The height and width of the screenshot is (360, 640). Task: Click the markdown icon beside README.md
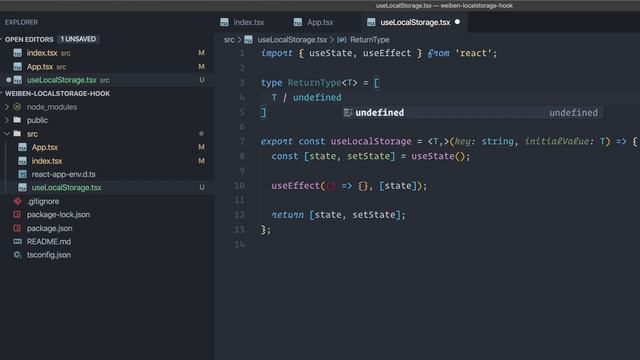(17, 241)
